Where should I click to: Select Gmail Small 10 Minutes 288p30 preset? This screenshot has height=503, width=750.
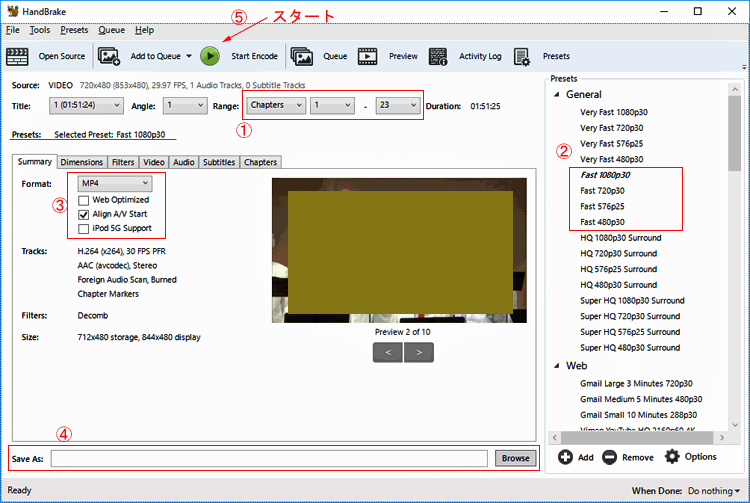[x=639, y=415]
